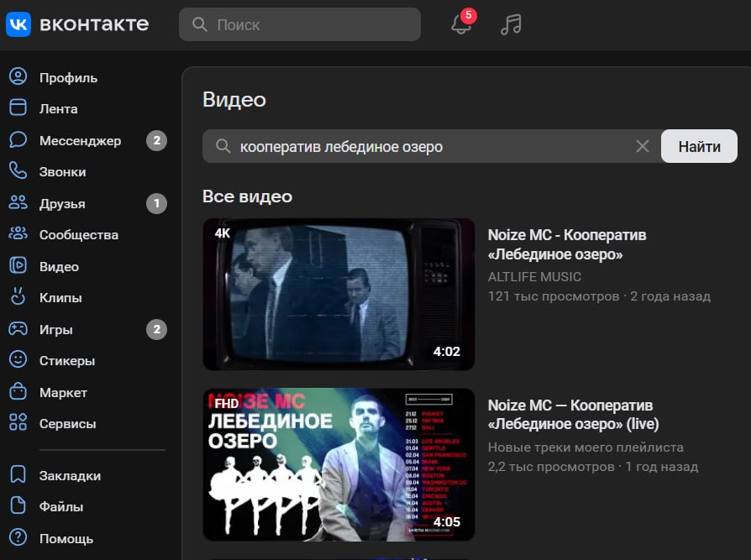Click the Видео play icon in sidebar
The width and height of the screenshot is (751, 560).
(x=18, y=265)
